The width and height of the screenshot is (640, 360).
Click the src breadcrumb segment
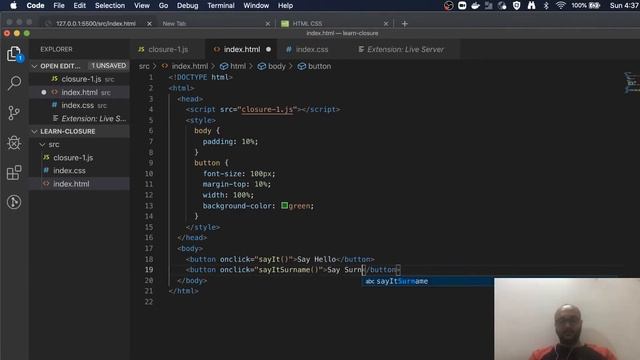pos(144,66)
